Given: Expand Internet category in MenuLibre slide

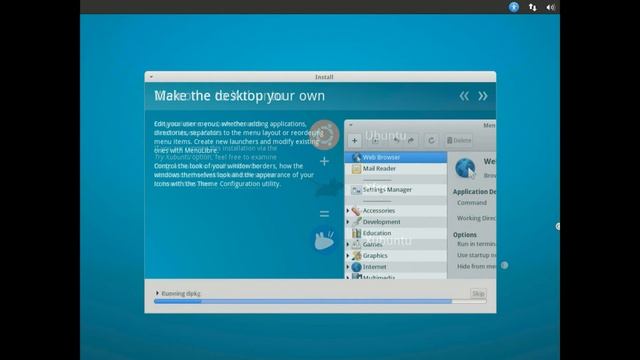Looking at the screenshot, I should pos(348,267).
